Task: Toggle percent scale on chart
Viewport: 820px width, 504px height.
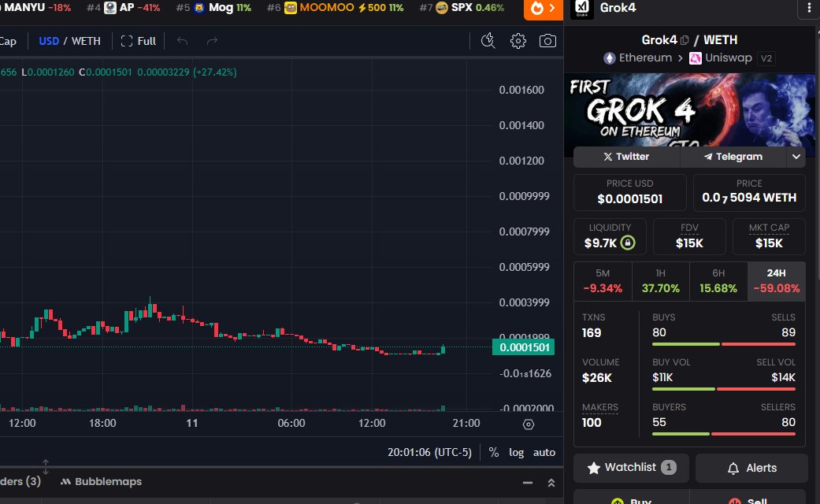Action: (493, 452)
